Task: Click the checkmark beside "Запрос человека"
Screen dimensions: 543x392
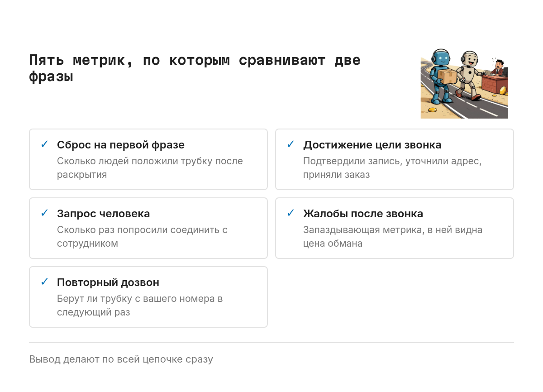Action: [x=44, y=213]
